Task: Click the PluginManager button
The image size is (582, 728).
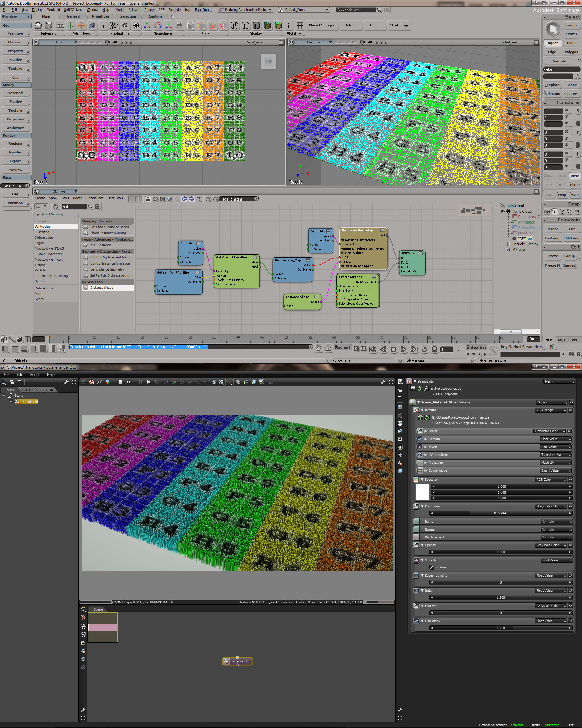Action: click(322, 25)
